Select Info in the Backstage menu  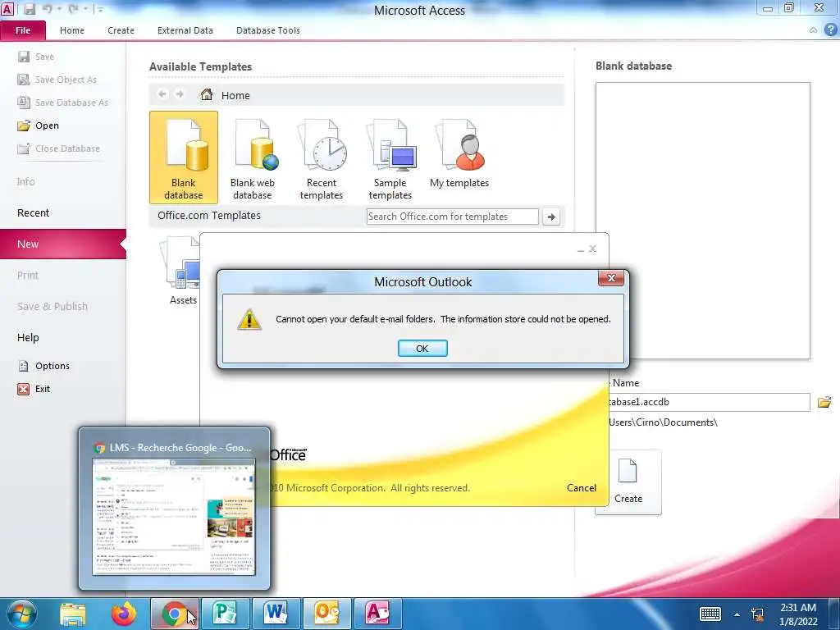(25, 181)
